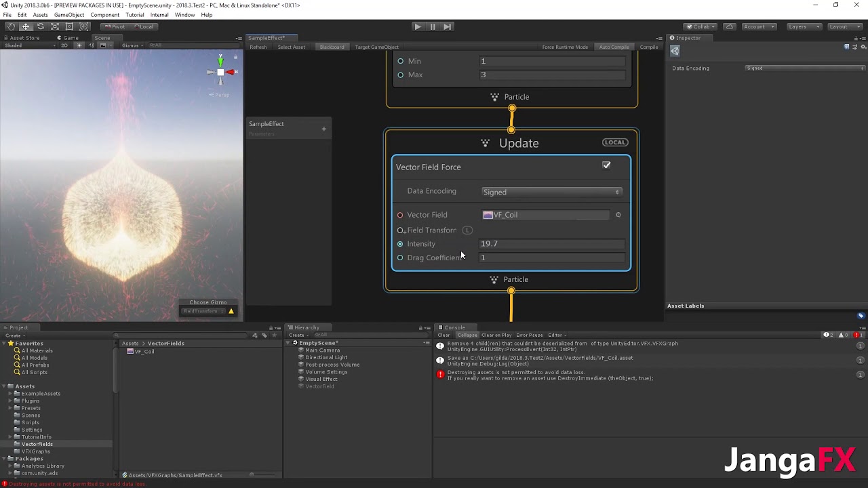Click the Drag Coefficient value field
The height and width of the screenshot is (488, 868).
click(551, 258)
